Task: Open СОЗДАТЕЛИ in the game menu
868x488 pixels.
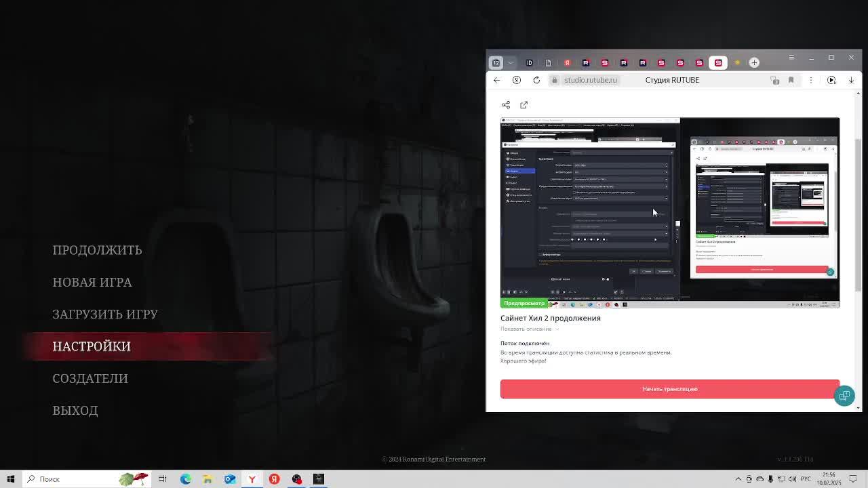Action: 90,378
